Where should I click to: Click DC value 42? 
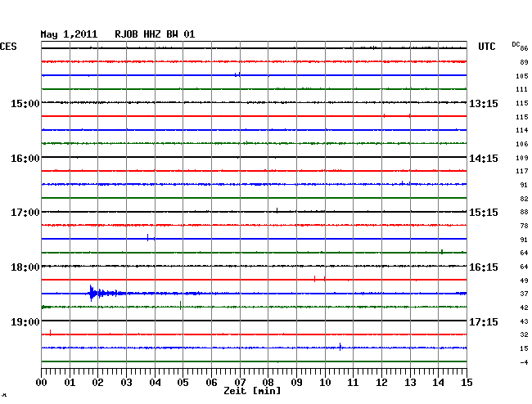coord(524,307)
